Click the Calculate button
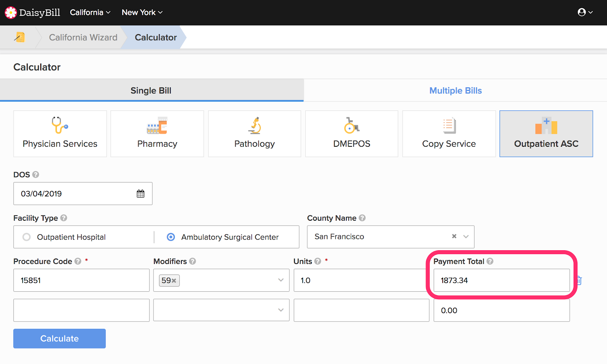The height and width of the screenshot is (364, 607). 60,339
